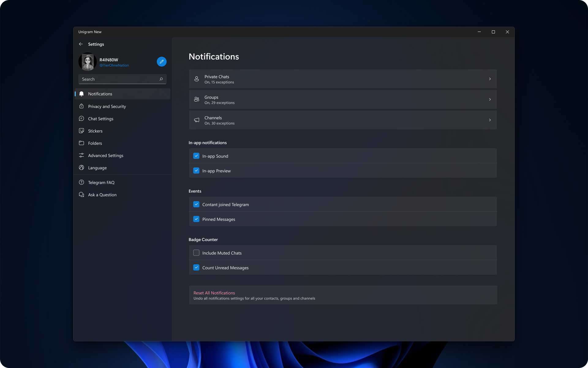Screen dimensions: 588x368
Task: Expand the Channels row chevron
Action: point(490,120)
